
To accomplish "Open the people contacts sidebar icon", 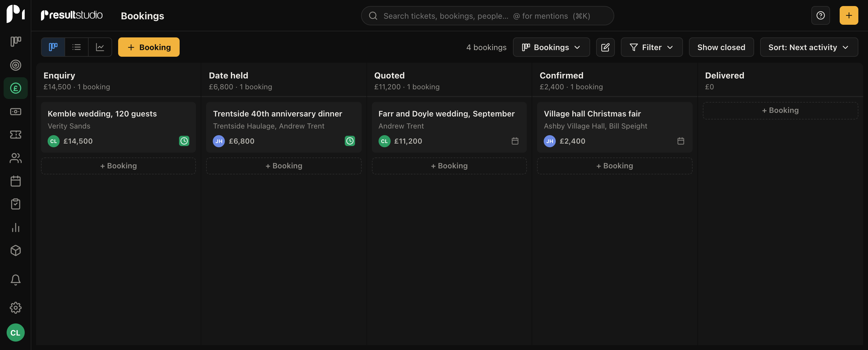I will pyautogui.click(x=15, y=158).
